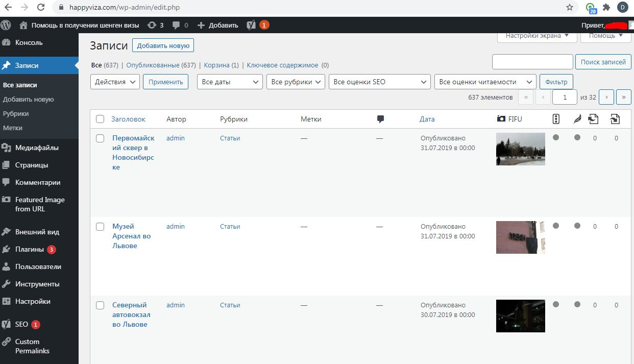Open Chrome extensions puzzle icon
The width and height of the screenshot is (634, 364).
pos(606,8)
